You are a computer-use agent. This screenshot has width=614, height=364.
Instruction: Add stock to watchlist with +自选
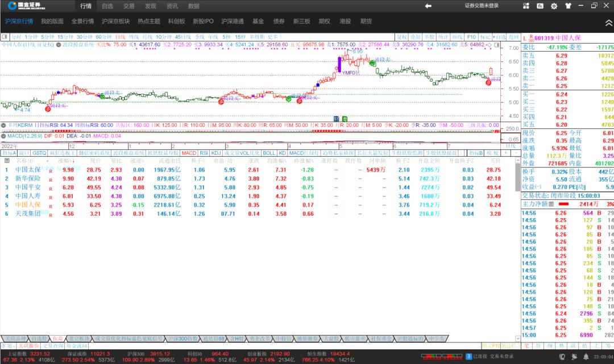(x=499, y=36)
